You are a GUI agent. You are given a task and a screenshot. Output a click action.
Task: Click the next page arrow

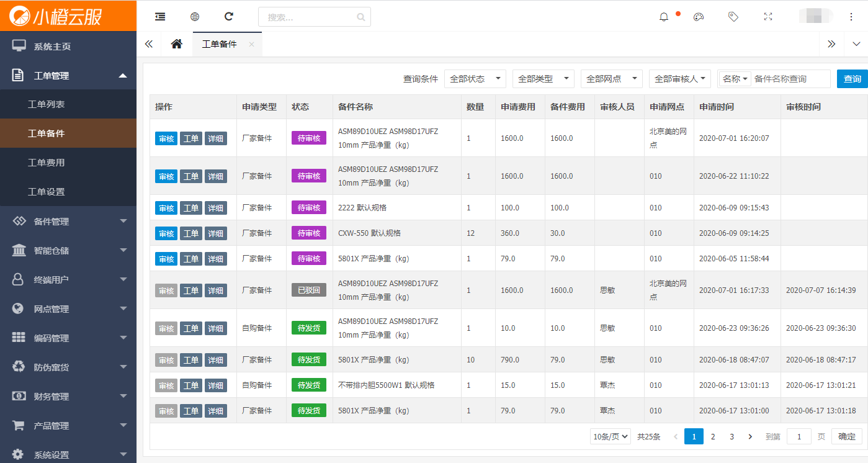(750, 436)
